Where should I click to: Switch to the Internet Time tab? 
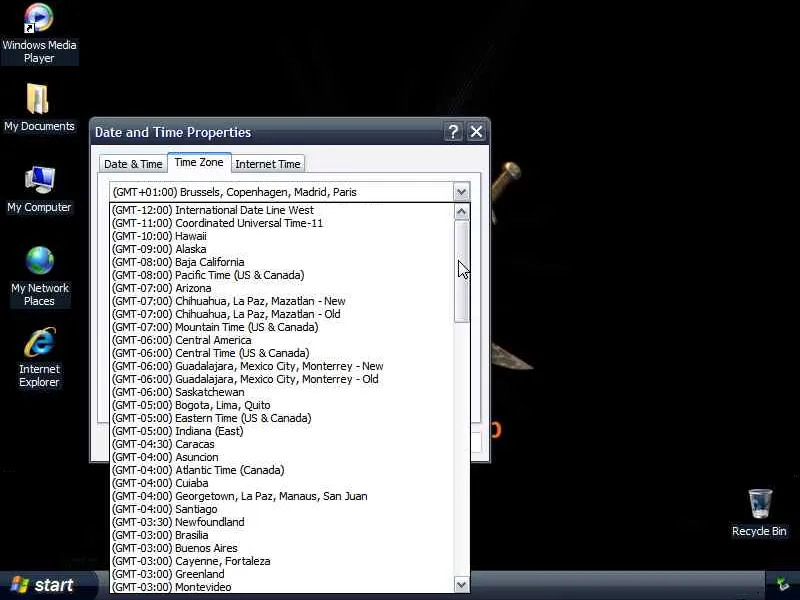[268, 164]
